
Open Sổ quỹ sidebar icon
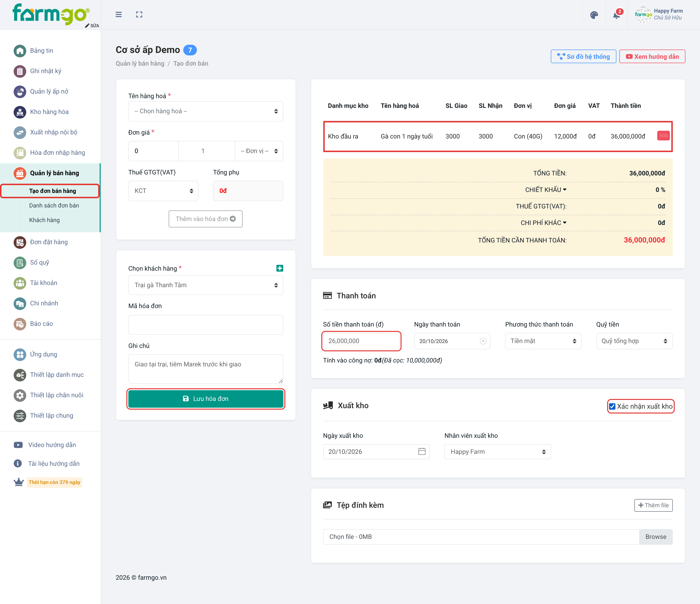pos(20,263)
